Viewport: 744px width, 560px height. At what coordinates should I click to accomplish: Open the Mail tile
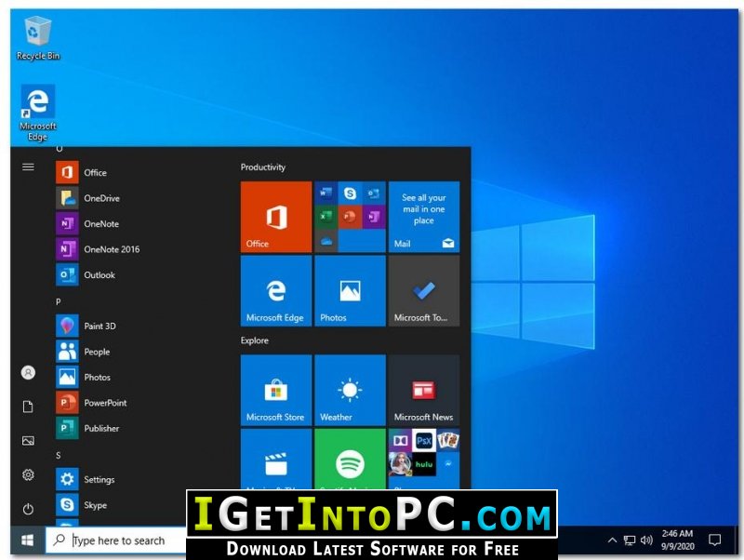[424, 217]
